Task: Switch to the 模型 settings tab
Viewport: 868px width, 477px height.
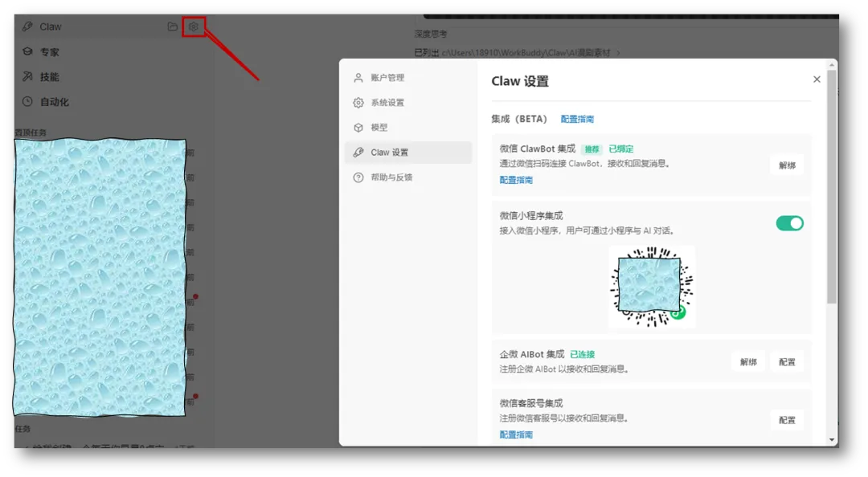Action: [408, 128]
